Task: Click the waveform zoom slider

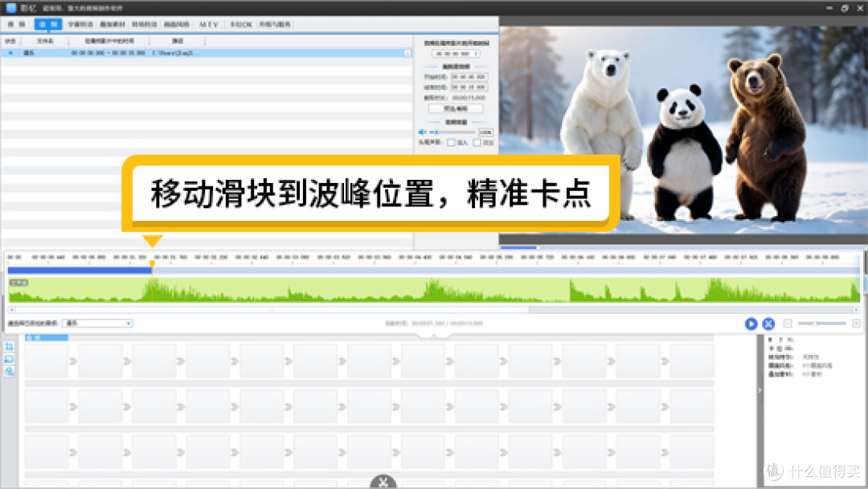Action: [822, 323]
